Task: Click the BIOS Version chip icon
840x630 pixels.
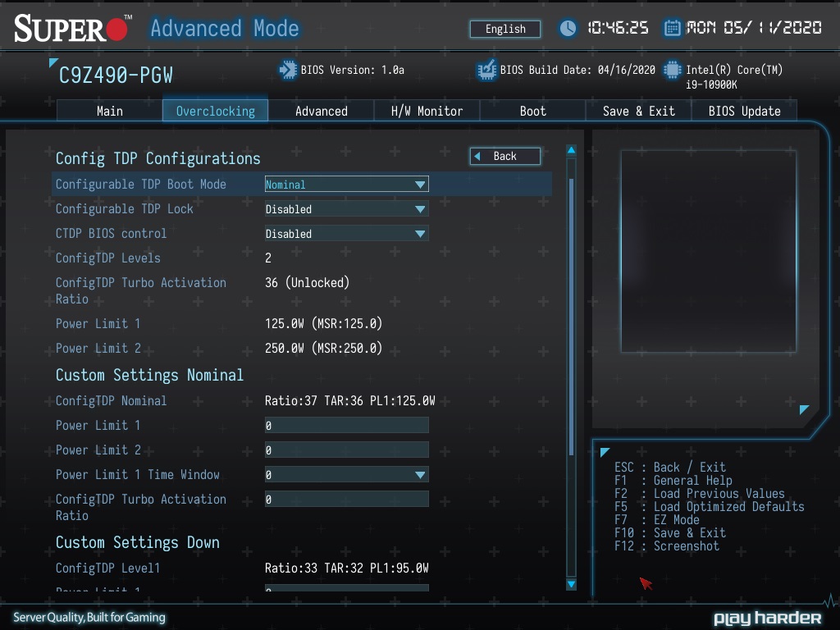Action: click(288, 71)
